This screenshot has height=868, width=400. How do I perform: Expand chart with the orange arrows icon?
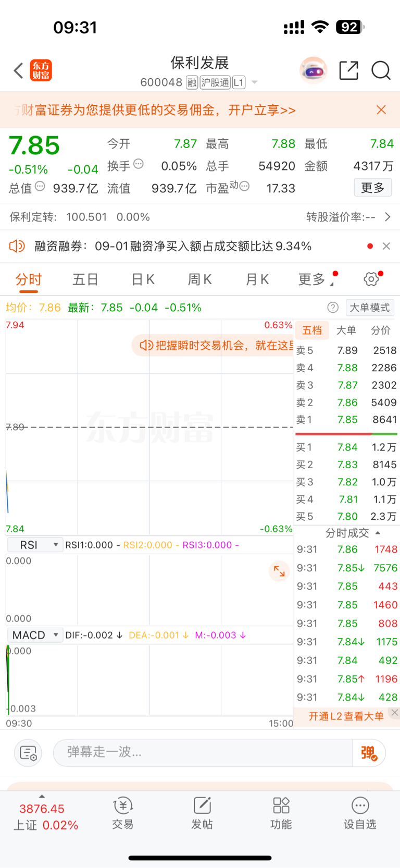coord(279,571)
